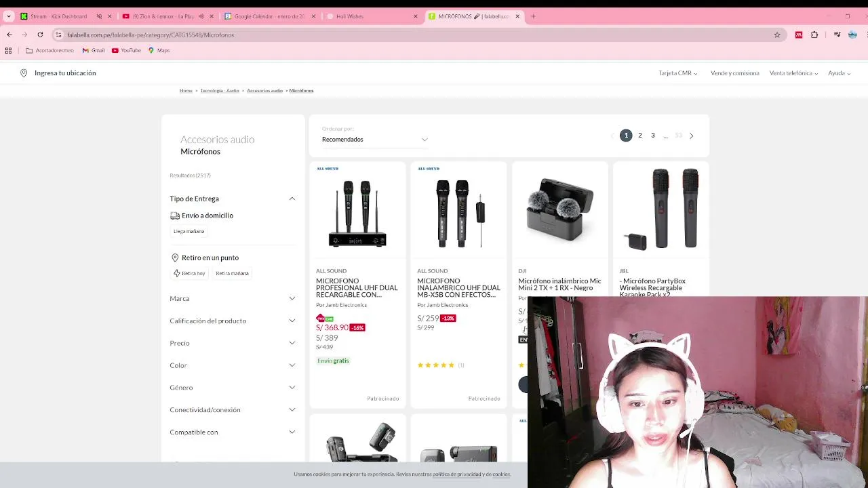868x488 pixels.
Task: Close the MICRÓFONOS falabella tab
Action: pyautogui.click(x=517, y=16)
